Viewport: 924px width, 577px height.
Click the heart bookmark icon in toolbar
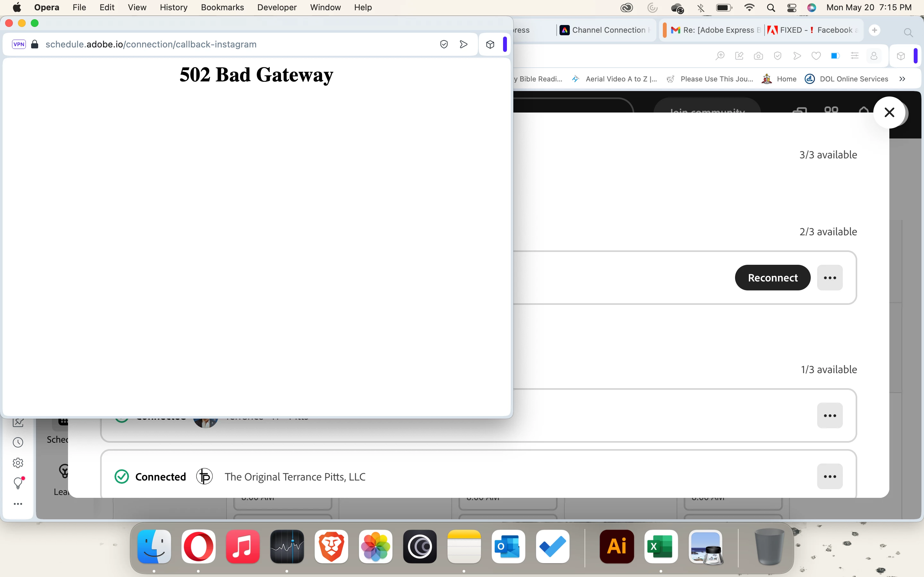tap(816, 56)
